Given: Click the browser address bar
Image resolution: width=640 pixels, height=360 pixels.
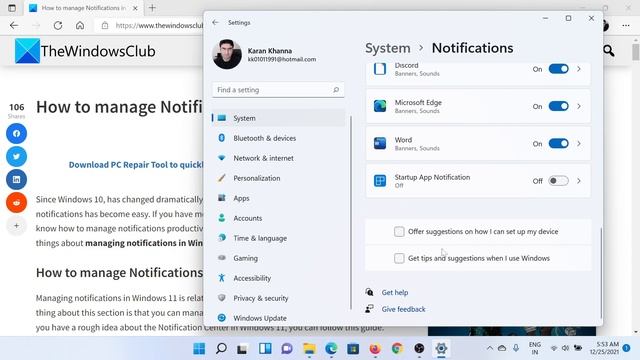Looking at the screenshot, I should pyautogui.click(x=149, y=25).
